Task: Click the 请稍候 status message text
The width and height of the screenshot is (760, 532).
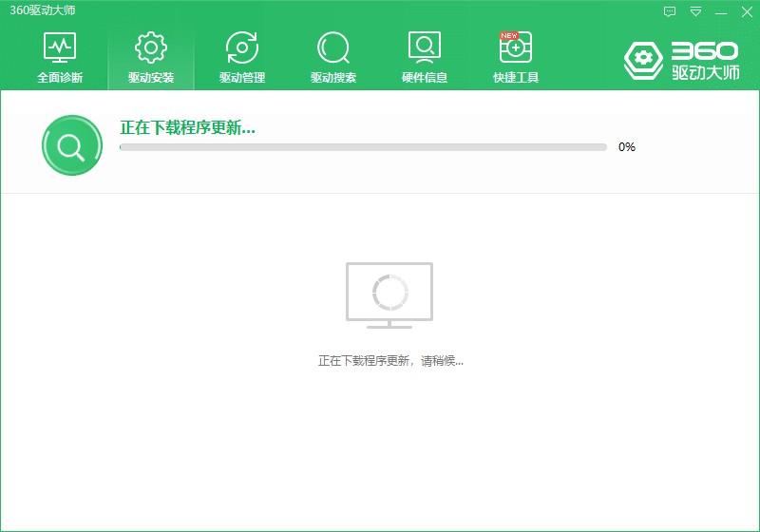Action: 390,361
